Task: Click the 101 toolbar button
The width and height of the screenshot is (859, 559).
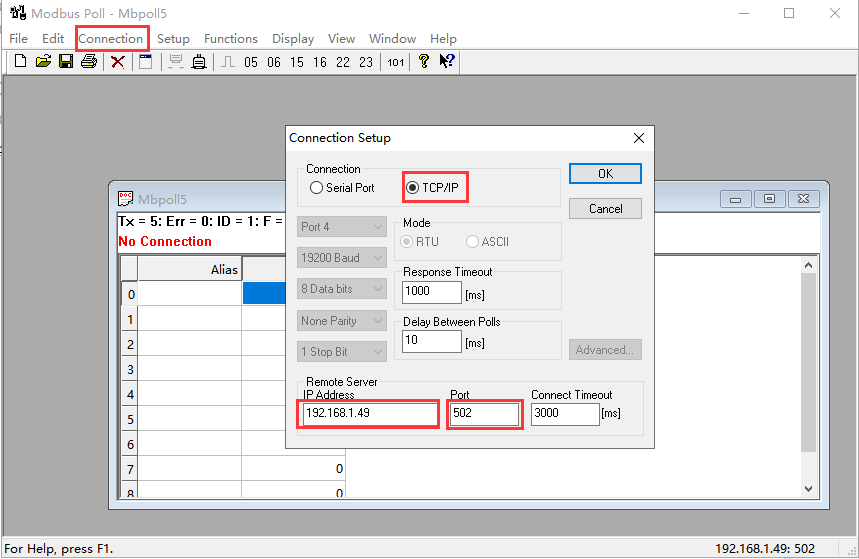Action: [396, 62]
